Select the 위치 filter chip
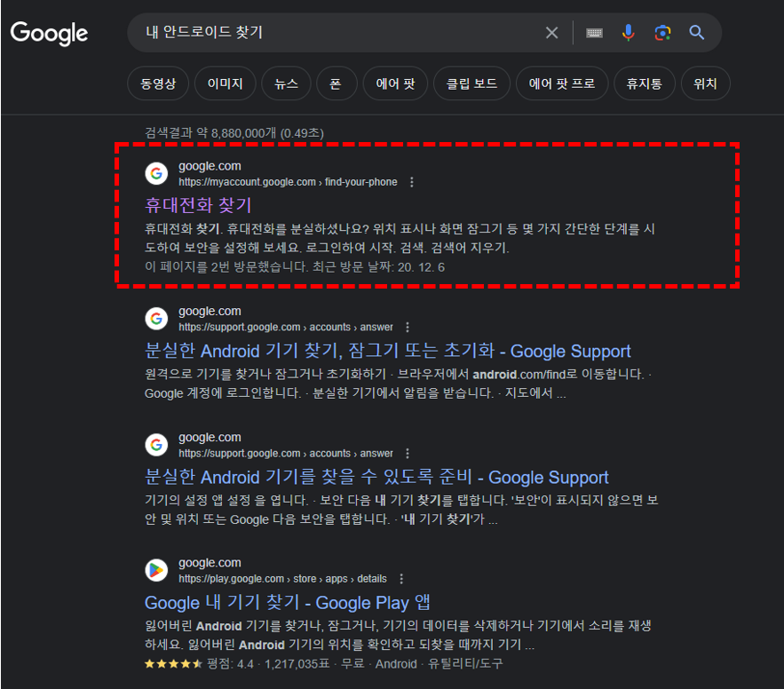This screenshot has width=784, height=689. [706, 83]
